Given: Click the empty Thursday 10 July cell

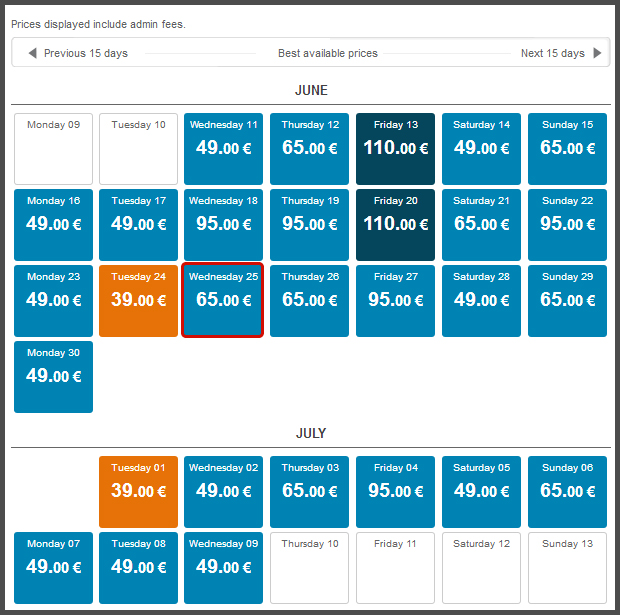Looking at the screenshot, I should point(310,568).
